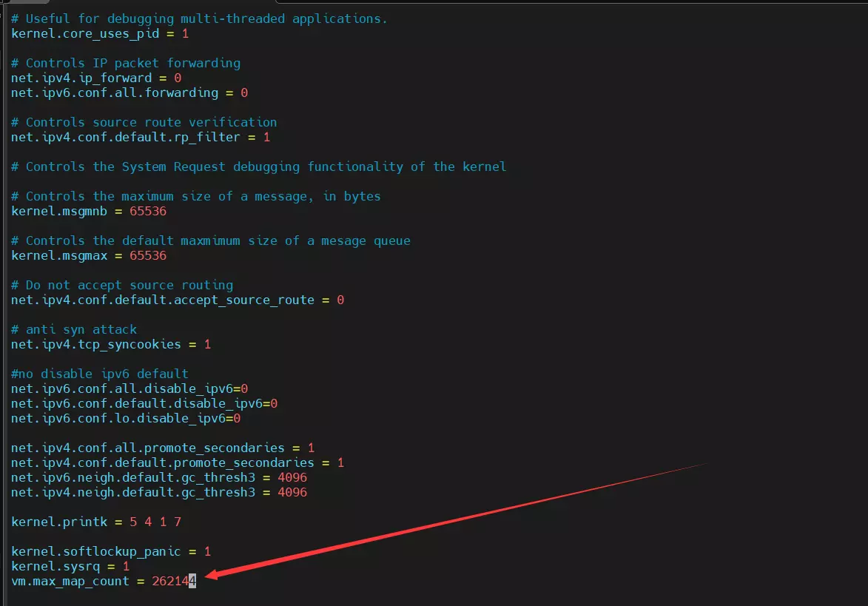
Task: Click the kernel.printk values 5 4 1 7
Action: pos(155,522)
